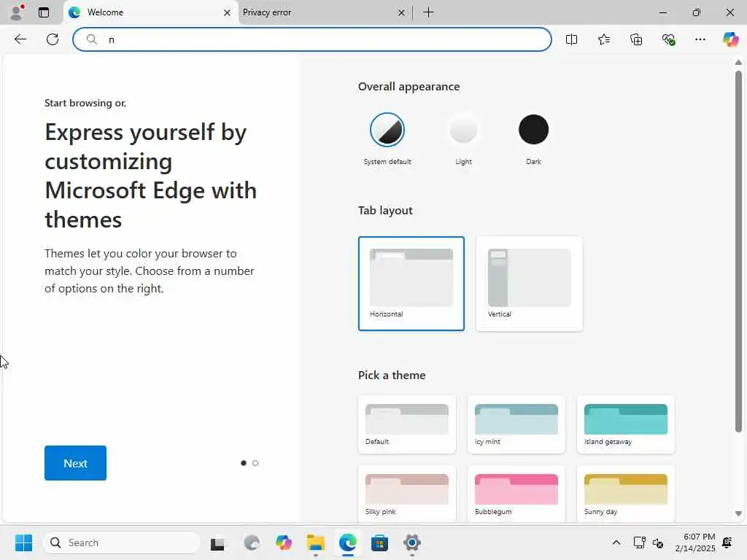This screenshot has height=560, width=747.
Task: Pick the Icy mint theme
Action: point(516,424)
